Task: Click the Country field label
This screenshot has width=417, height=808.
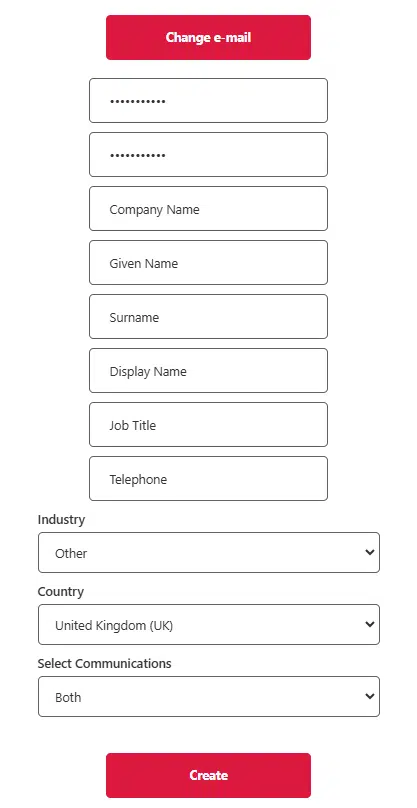Action: (60, 592)
